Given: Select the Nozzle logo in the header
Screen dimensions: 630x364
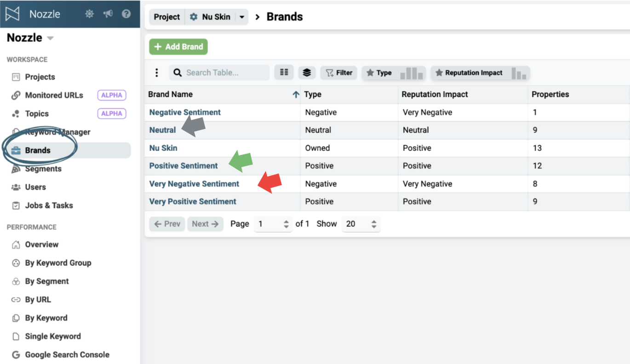Looking at the screenshot, I should click(12, 14).
